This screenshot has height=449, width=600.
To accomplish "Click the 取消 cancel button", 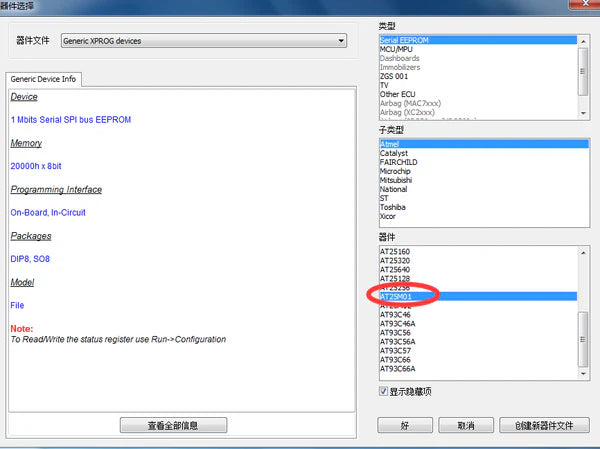I will 466,425.
